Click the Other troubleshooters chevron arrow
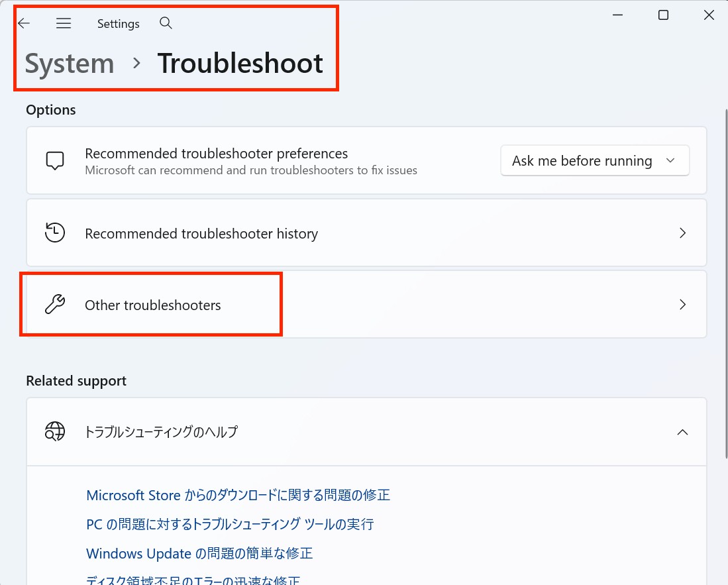The width and height of the screenshot is (728, 585). (x=682, y=305)
